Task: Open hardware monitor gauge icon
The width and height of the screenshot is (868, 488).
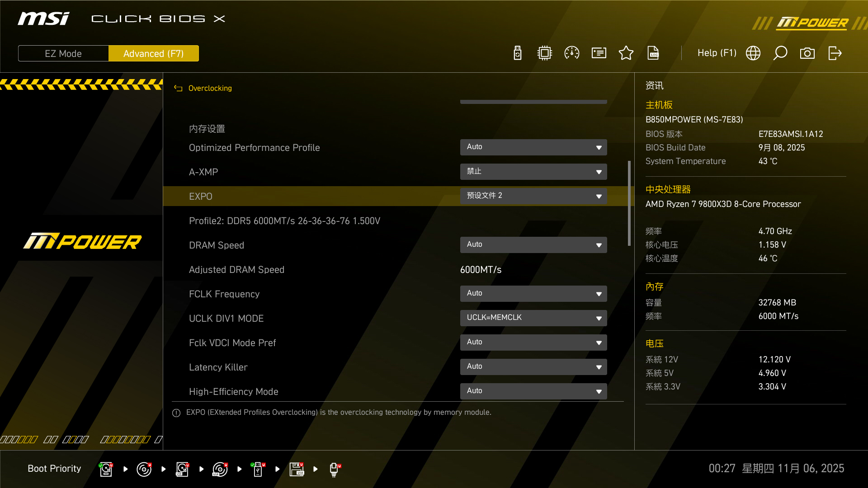Action: tap(571, 53)
